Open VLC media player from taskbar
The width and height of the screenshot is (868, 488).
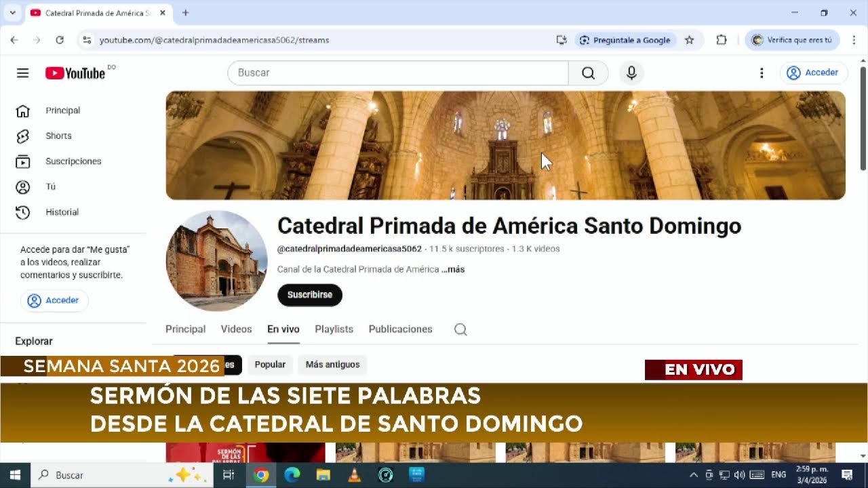(354, 475)
